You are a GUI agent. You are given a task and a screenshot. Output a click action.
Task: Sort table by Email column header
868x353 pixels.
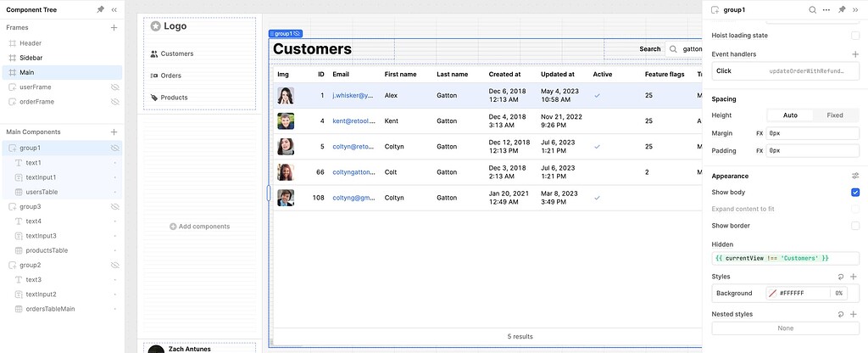point(341,75)
